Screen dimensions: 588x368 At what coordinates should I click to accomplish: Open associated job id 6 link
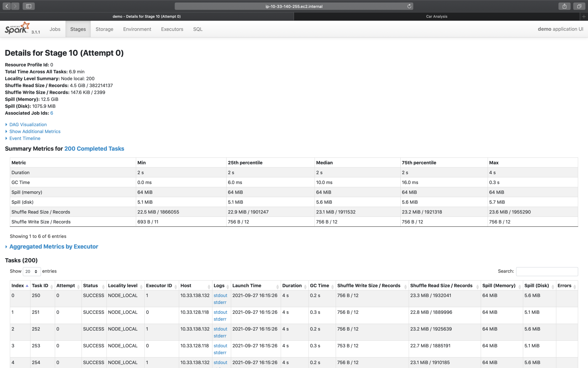point(52,113)
